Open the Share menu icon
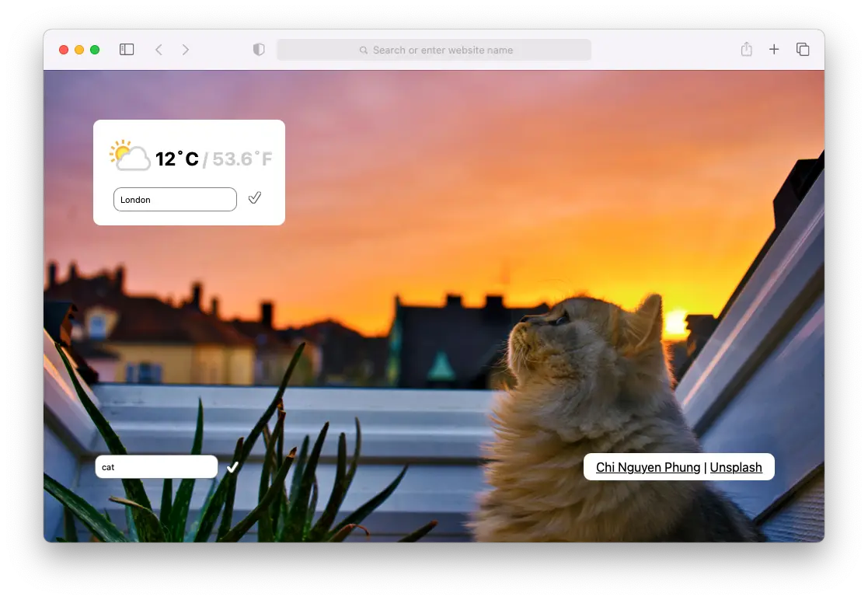This screenshot has width=868, height=600. point(746,49)
